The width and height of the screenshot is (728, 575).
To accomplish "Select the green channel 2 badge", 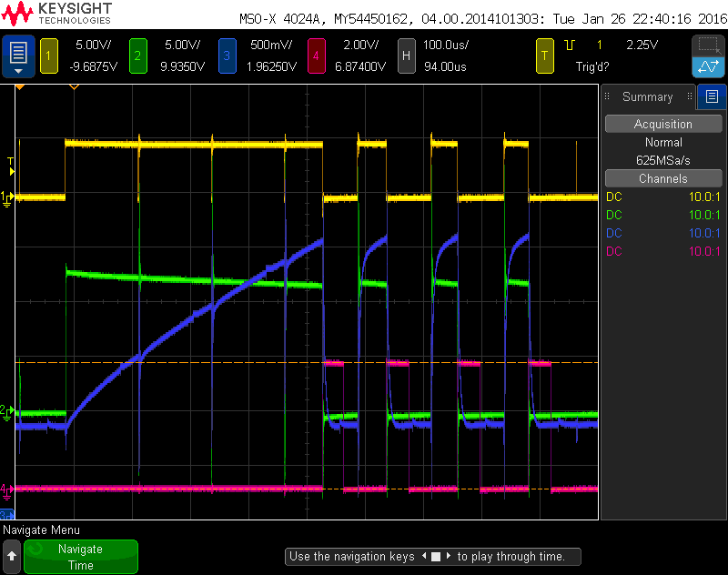I will [x=137, y=57].
